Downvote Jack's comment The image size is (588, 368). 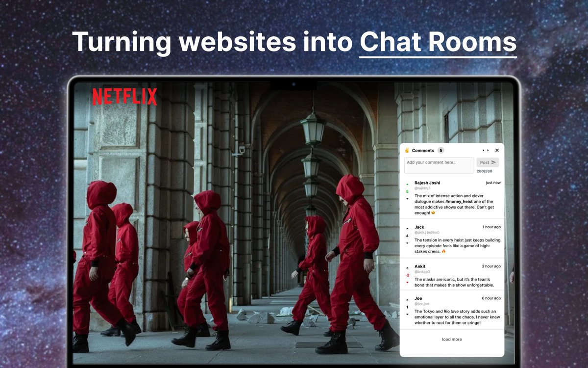point(407,243)
